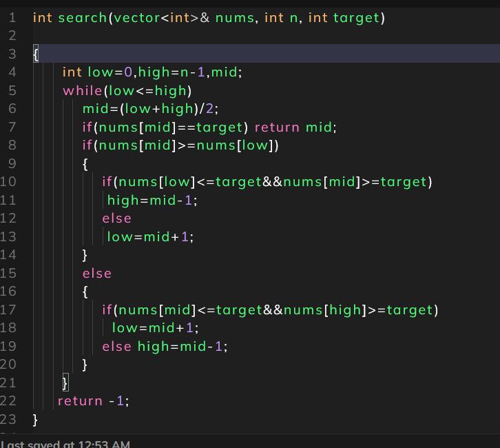Click the opening brace on line 16
Screen dimensions: 500x448
tap(85, 292)
